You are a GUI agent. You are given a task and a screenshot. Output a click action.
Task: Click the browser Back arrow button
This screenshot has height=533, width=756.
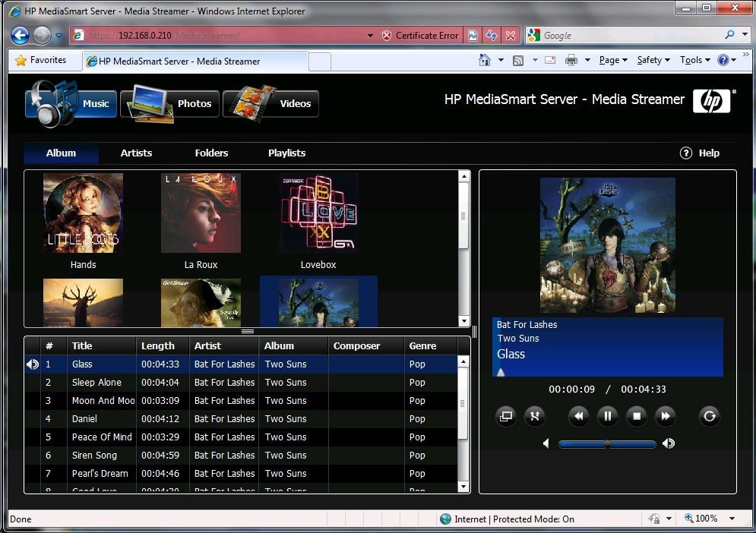20,35
